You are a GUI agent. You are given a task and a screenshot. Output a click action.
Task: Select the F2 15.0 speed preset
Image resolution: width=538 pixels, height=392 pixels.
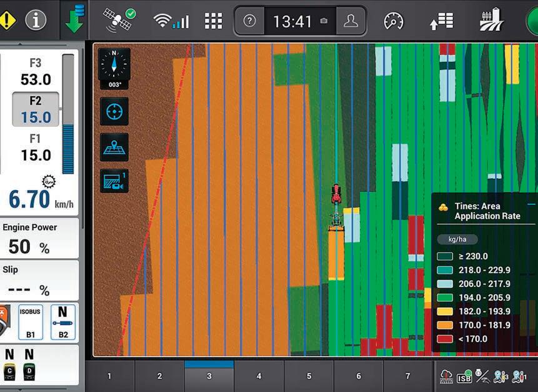pyautogui.click(x=36, y=109)
